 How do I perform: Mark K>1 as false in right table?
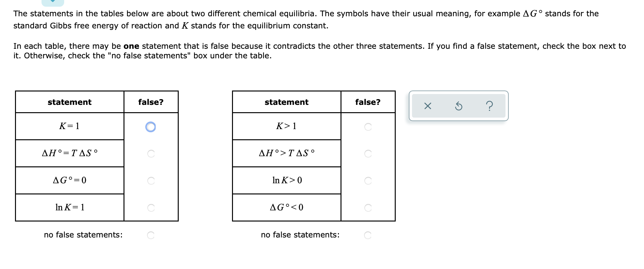(x=368, y=127)
